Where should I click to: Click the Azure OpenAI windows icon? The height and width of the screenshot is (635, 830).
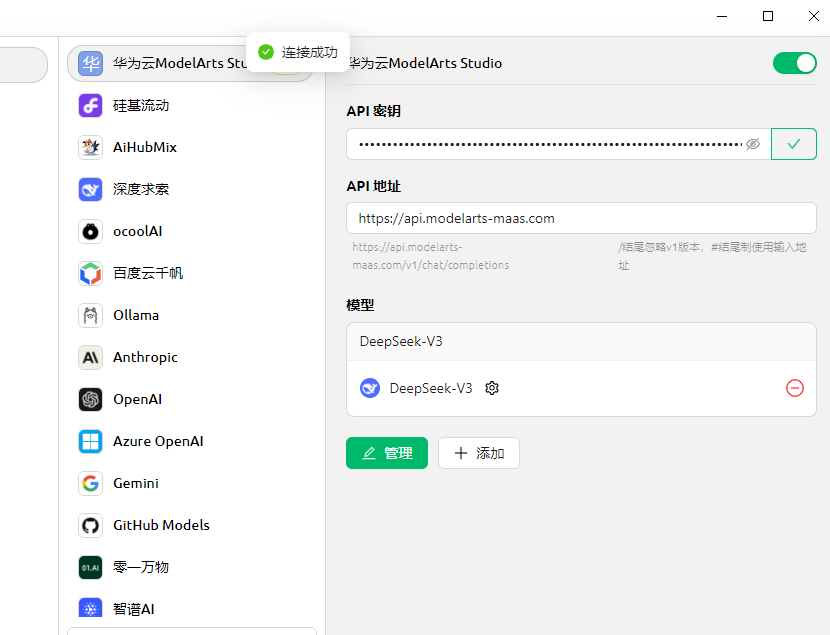[x=91, y=441]
